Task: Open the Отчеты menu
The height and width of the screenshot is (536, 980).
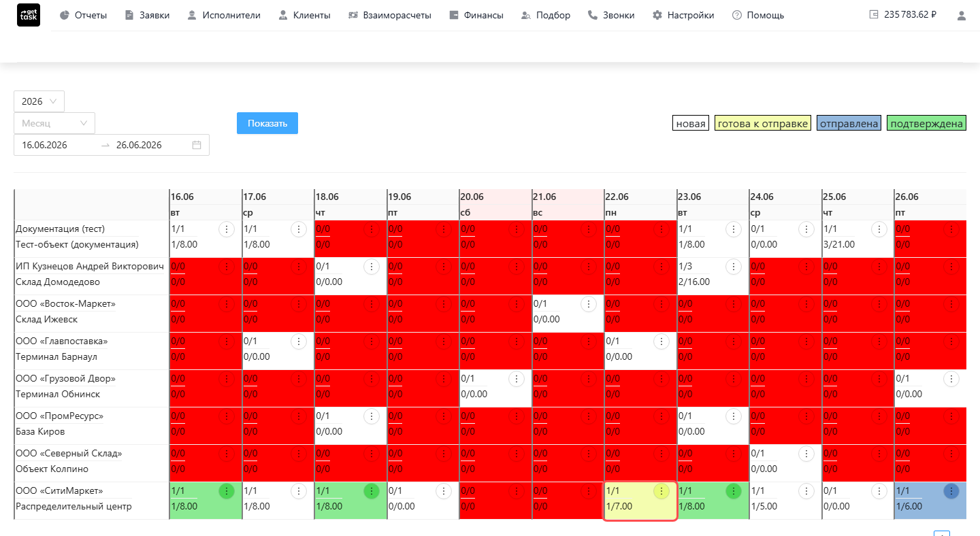Action: [83, 15]
